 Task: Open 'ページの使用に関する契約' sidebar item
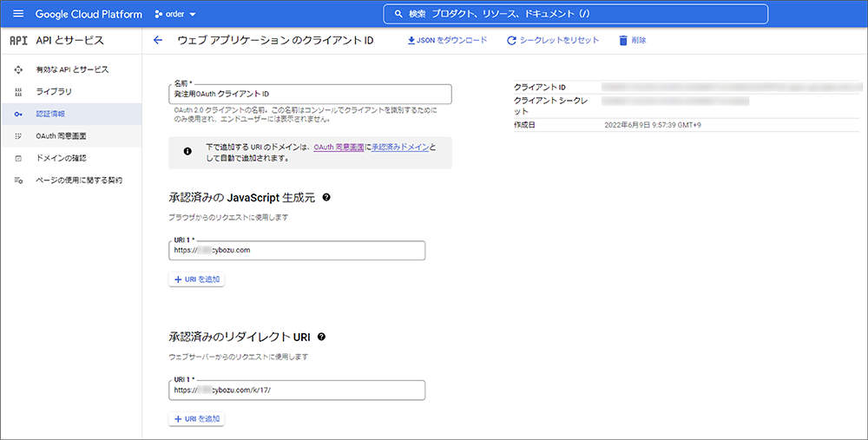tap(71, 181)
